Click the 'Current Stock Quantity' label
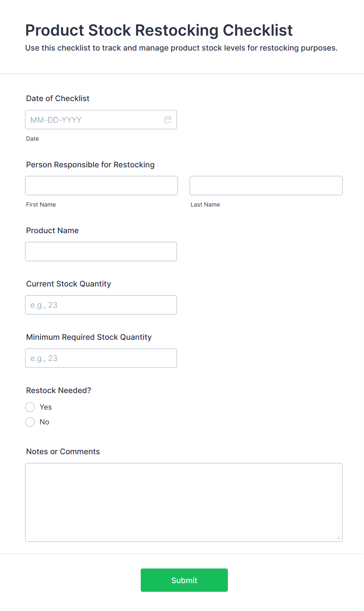 coord(68,284)
